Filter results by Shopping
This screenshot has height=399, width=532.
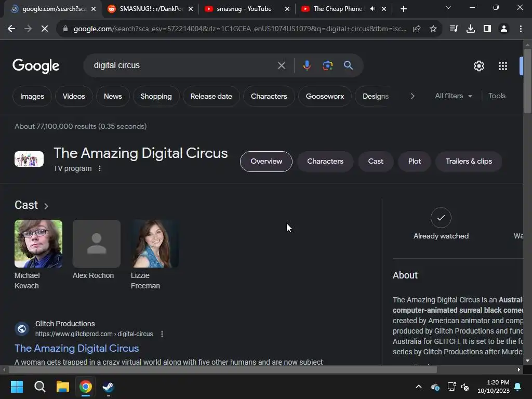coord(156,96)
